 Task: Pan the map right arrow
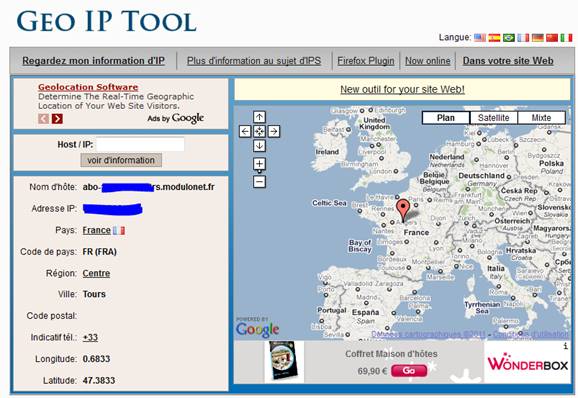274,131
